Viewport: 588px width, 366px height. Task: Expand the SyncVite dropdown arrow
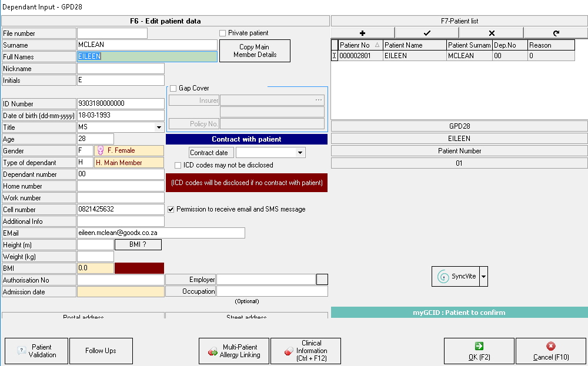click(483, 276)
